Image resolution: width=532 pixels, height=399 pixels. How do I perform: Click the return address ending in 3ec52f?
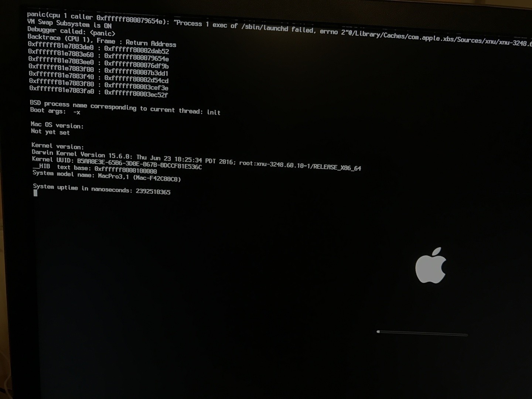[136, 93]
